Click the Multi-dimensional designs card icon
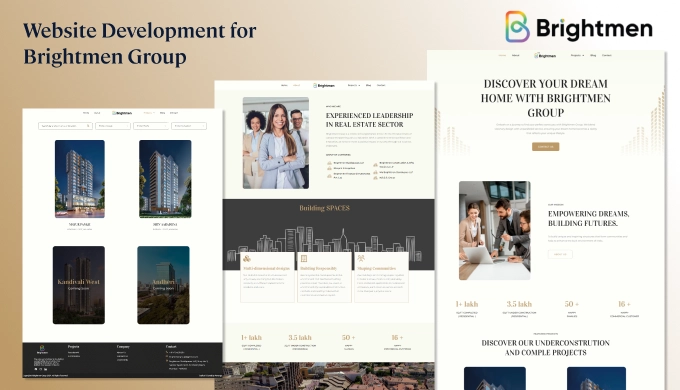 coord(247,259)
